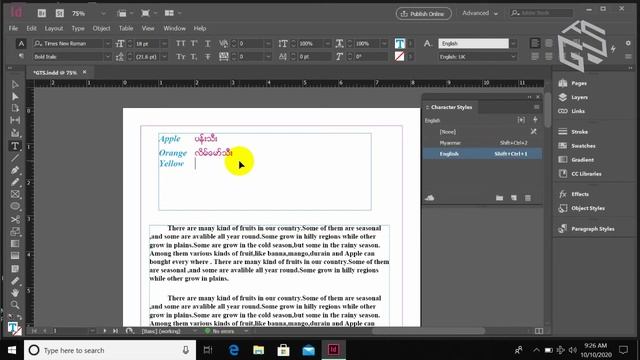Toggle Underline formatting

tap(208, 43)
